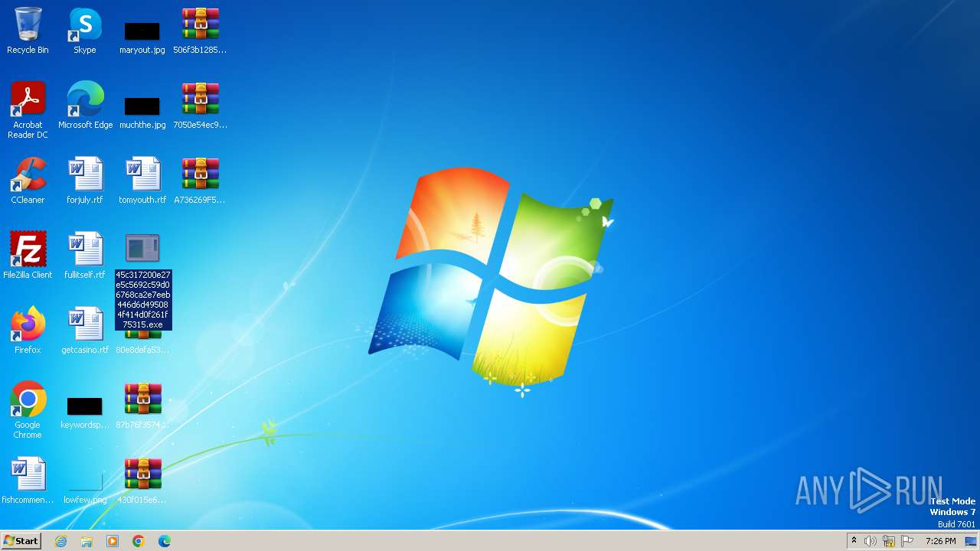980x551 pixels.
Task: Click the Show desktop button
Action: click(972, 541)
